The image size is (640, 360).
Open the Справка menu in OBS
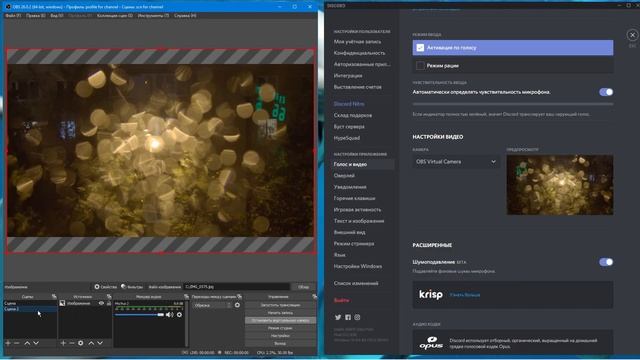coord(185,16)
